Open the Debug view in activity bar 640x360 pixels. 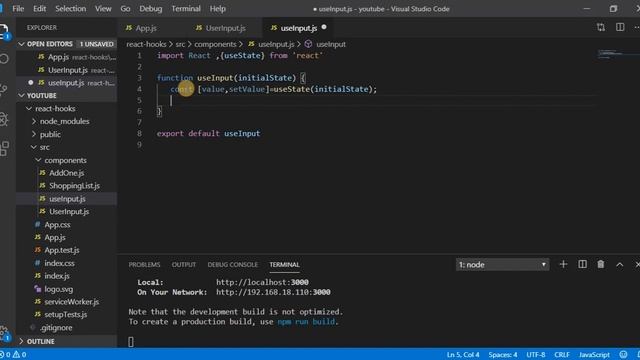click(4, 119)
